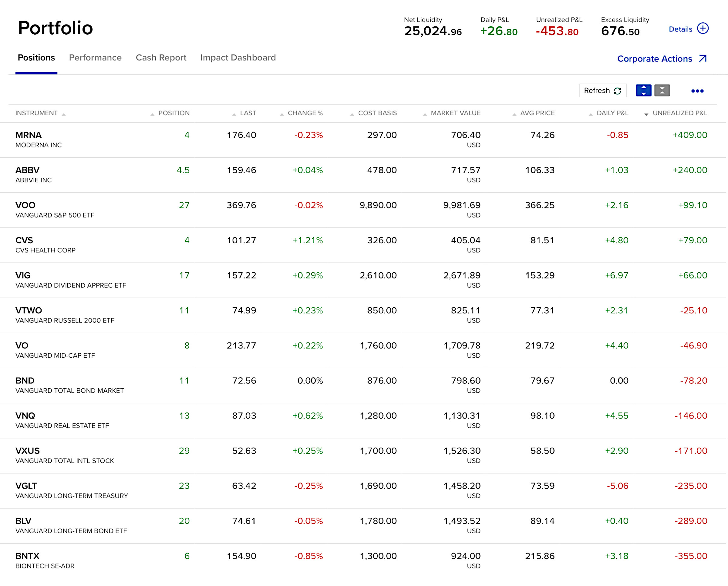This screenshot has height=586, width=728.
Task: Click the VO Vanguard Mid-Cap ticker
Action: 22,346
